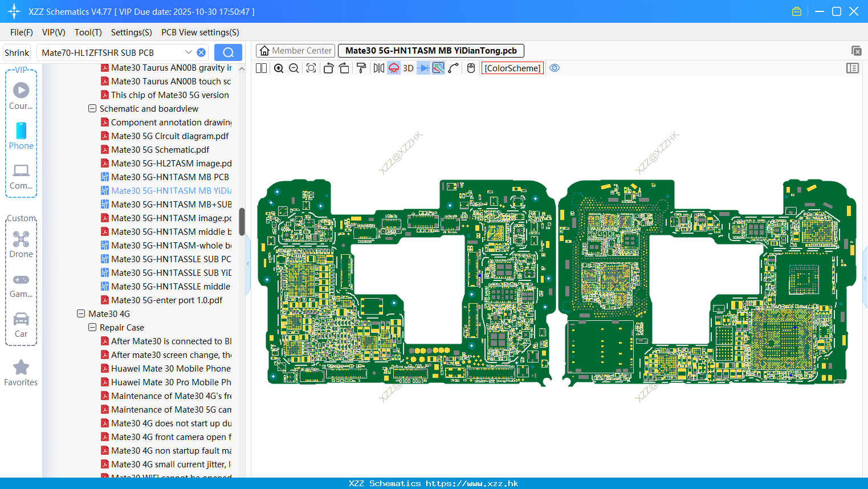Click the file tree scrollbar thumb
This screenshot has width=868, height=489.
(242, 222)
